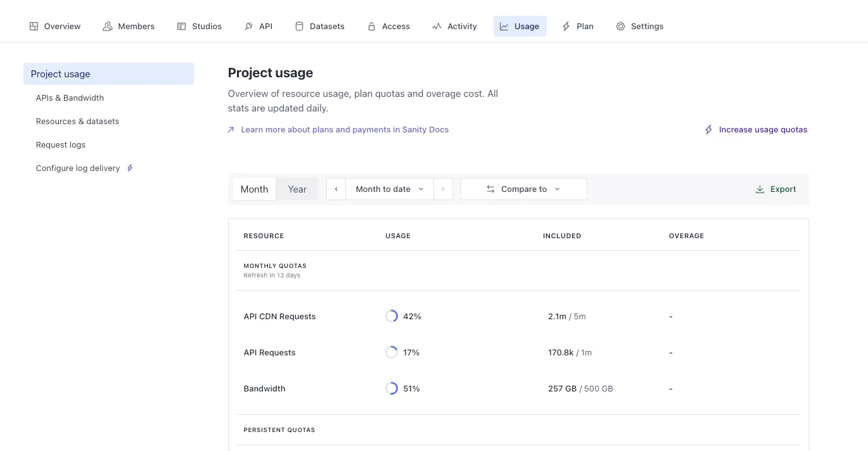Image resolution: width=868 pixels, height=451 pixels.
Task: Switch to the API tab
Action: click(x=258, y=27)
